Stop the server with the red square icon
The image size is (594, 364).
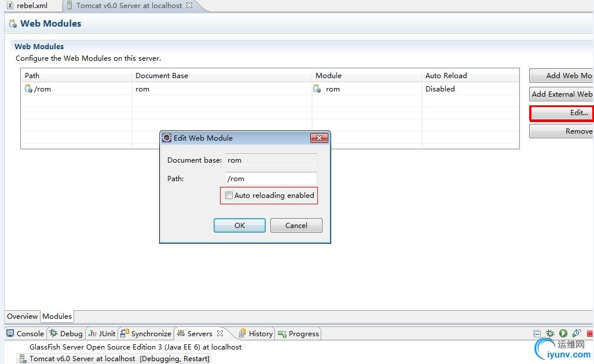[x=590, y=333]
